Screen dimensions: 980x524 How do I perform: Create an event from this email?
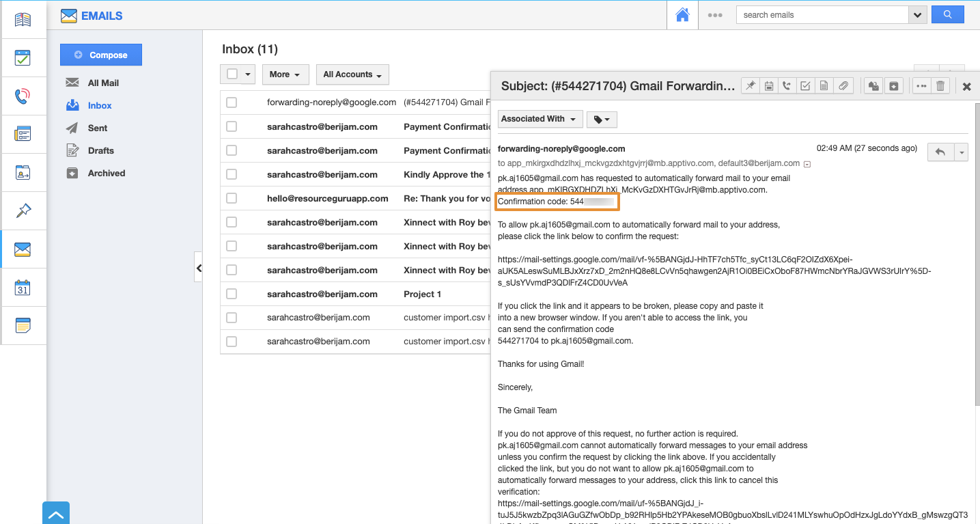click(769, 86)
